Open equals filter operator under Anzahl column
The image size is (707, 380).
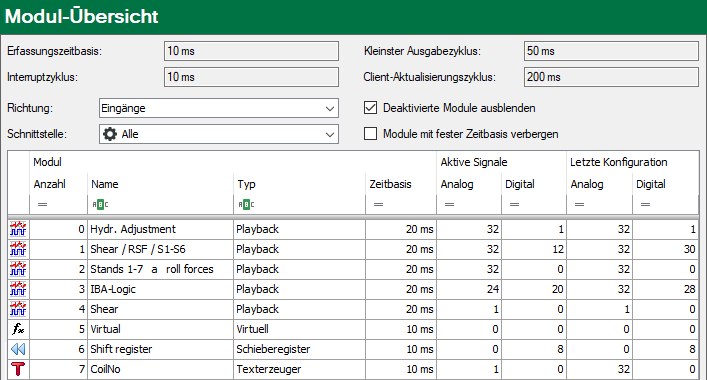click(x=42, y=205)
